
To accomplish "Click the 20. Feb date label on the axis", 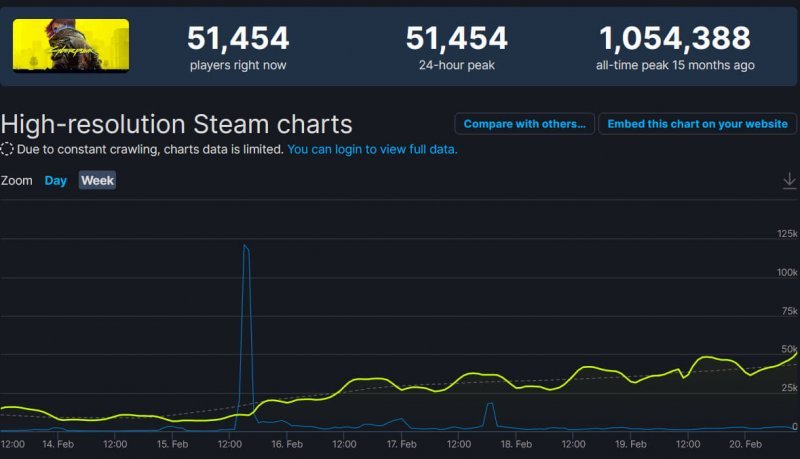I will pyautogui.click(x=744, y=443).
